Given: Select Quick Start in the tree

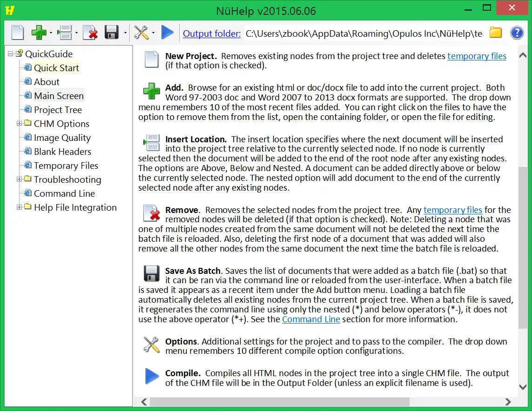Looking at the screenshot, I should click(56, 68).
